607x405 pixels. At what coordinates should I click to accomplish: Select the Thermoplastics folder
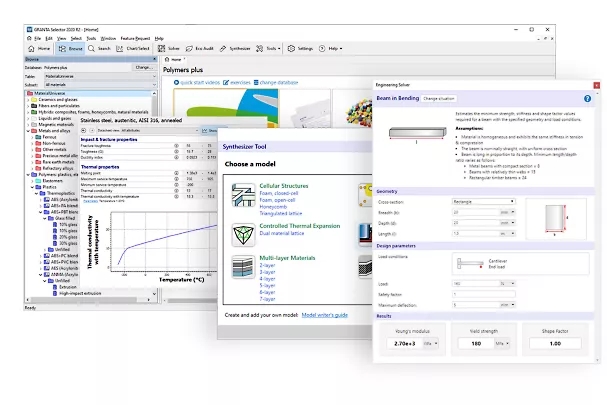point(61,193)
